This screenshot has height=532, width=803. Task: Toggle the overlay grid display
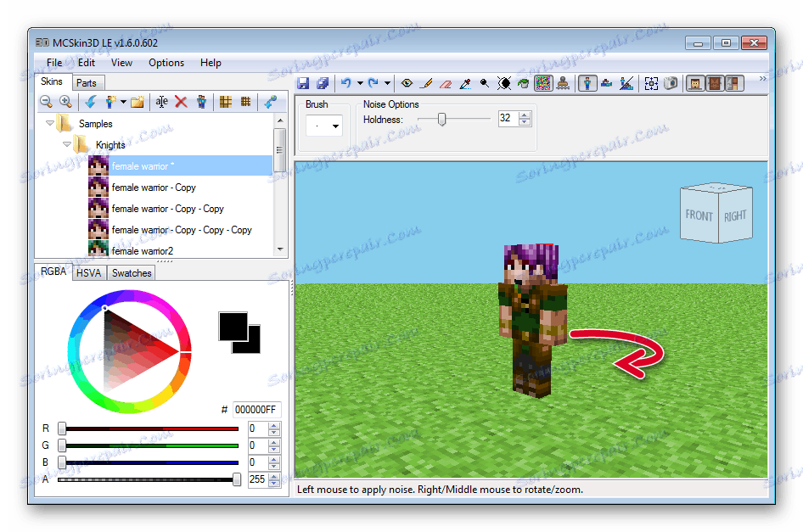coord(245,102)
